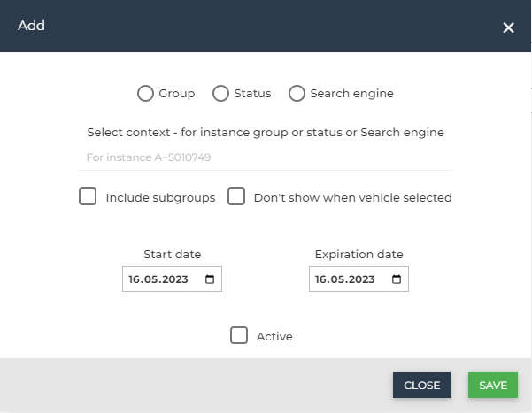This screenshot has height=413, width=532.
Task: Select the day segment in Start date field
Action: [134, 279]
